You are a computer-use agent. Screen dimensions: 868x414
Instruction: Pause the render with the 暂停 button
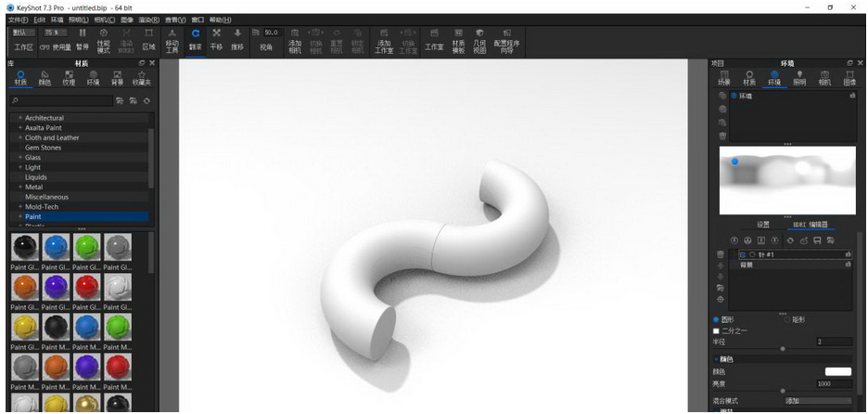pos(83,40)
